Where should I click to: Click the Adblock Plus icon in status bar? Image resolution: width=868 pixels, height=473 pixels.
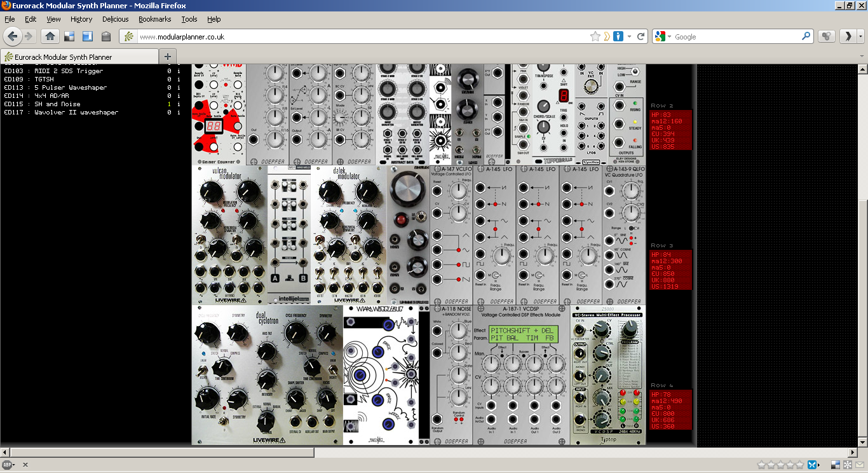[8, 465]
